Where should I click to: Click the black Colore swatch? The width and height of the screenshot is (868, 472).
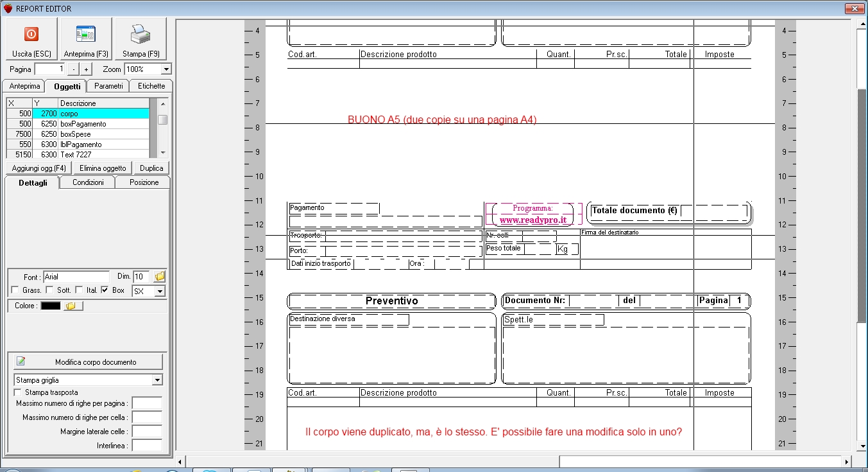pos(51,306)
